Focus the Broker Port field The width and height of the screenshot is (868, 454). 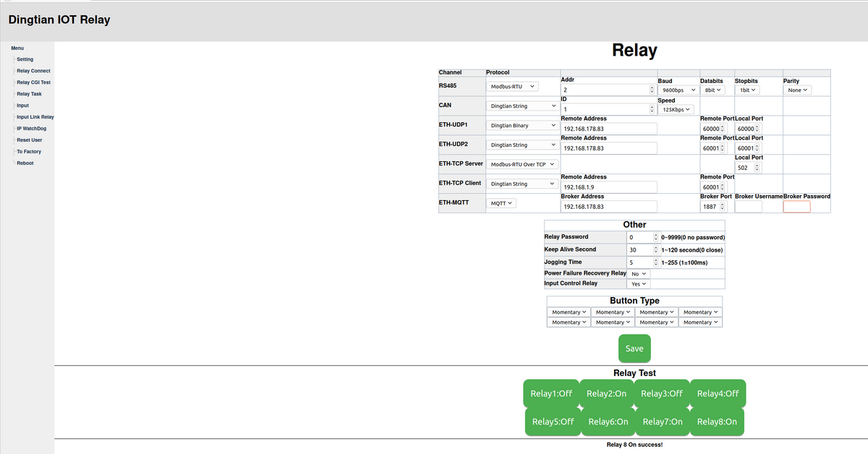point(714,207)
